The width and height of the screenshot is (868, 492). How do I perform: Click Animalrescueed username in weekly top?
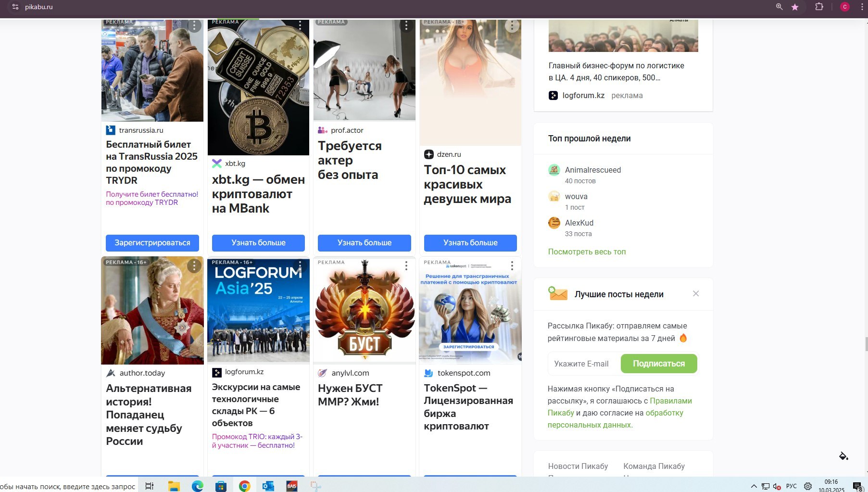pos(593,170)
